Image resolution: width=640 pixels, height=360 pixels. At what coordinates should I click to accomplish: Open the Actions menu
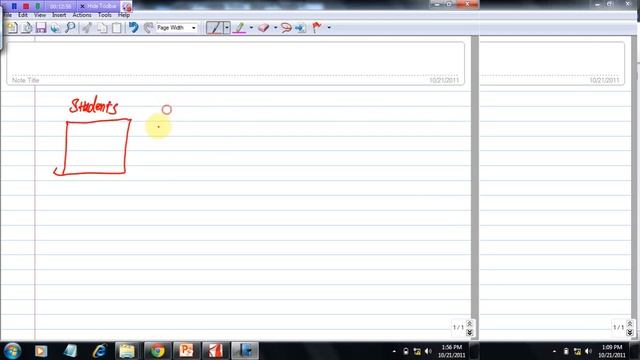click(x=82, y=15)
